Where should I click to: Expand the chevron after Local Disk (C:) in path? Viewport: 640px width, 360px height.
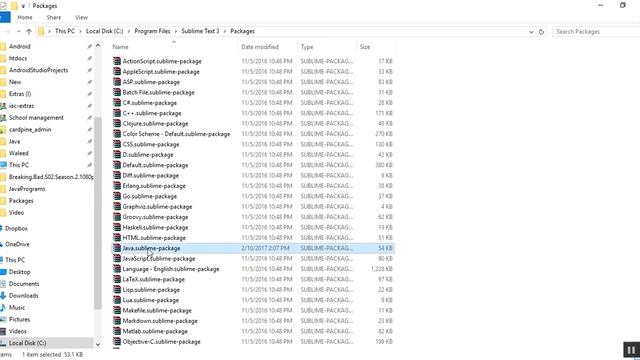point(129,31)
